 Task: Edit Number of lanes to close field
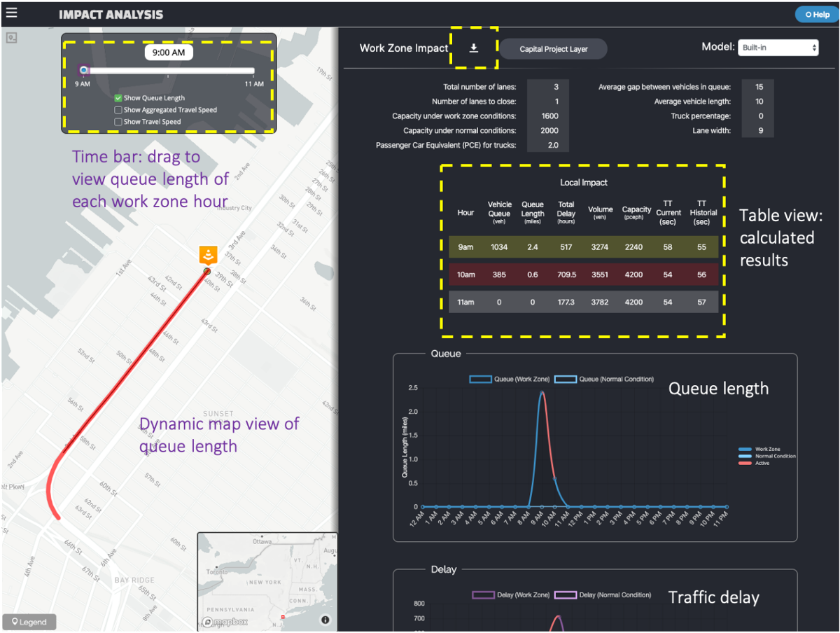(548, 102)
